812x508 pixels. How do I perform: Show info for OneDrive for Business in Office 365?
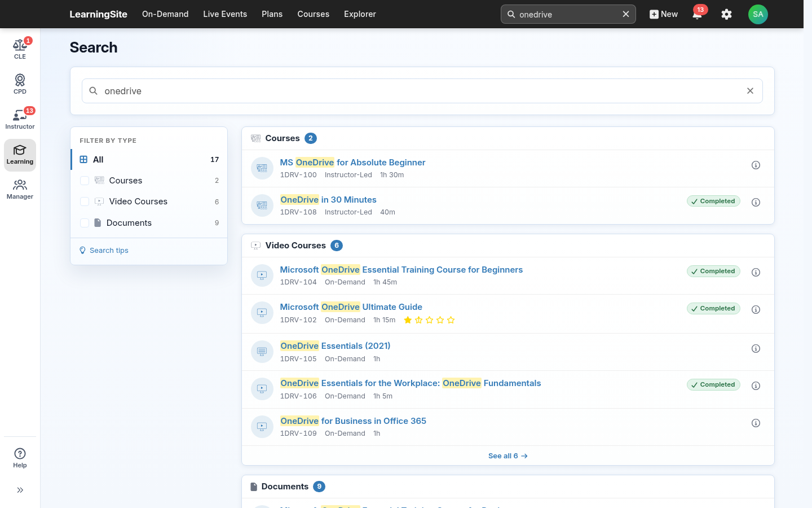click(756, 423)
